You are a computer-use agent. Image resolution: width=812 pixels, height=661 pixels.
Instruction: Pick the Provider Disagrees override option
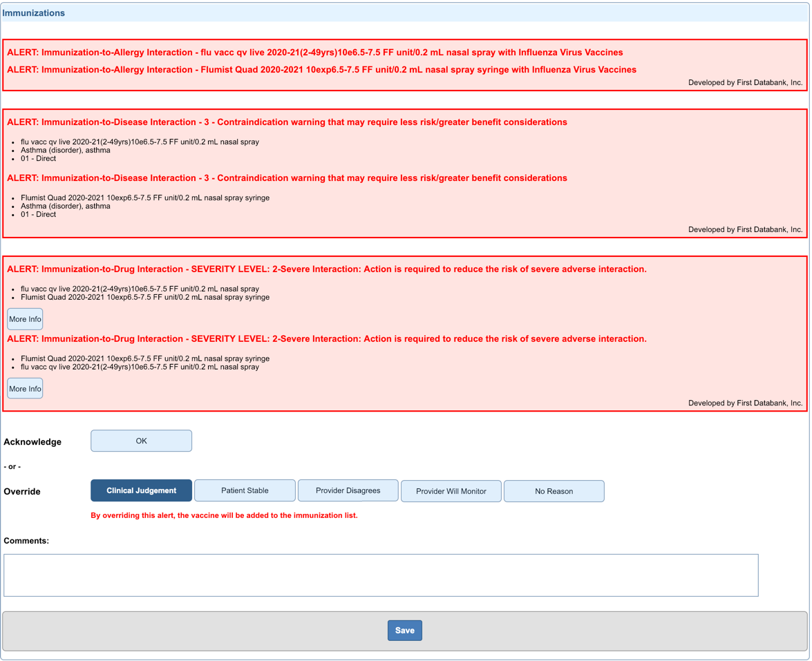pos(348,490)
